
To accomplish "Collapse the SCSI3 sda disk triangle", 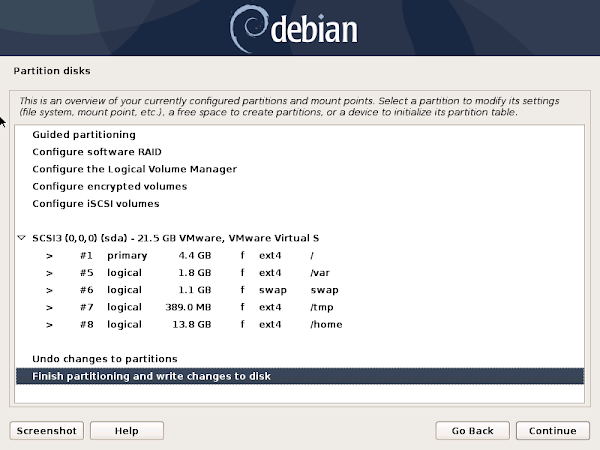I will 21,238.
